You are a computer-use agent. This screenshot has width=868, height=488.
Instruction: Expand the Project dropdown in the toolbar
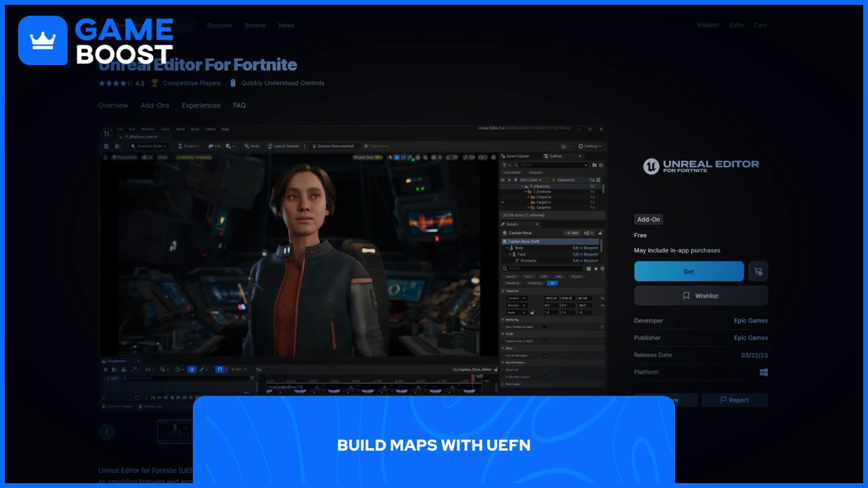tap(189, 146)
